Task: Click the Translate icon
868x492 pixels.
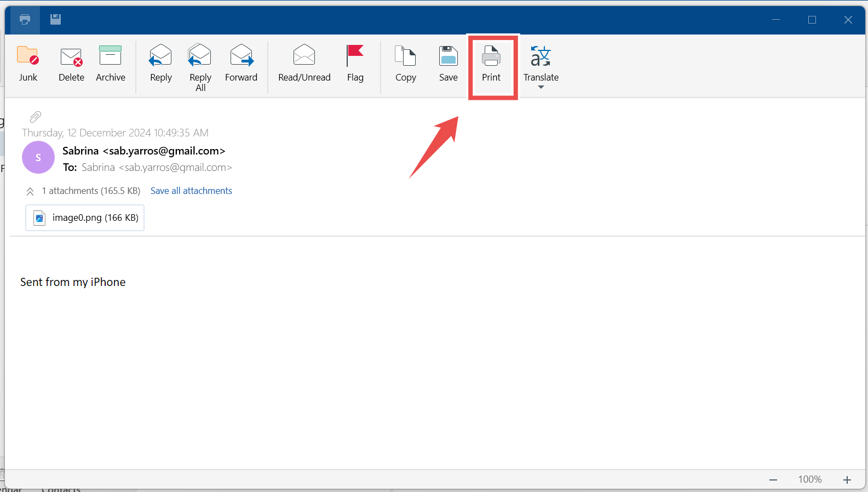Action: pos(541,57)
